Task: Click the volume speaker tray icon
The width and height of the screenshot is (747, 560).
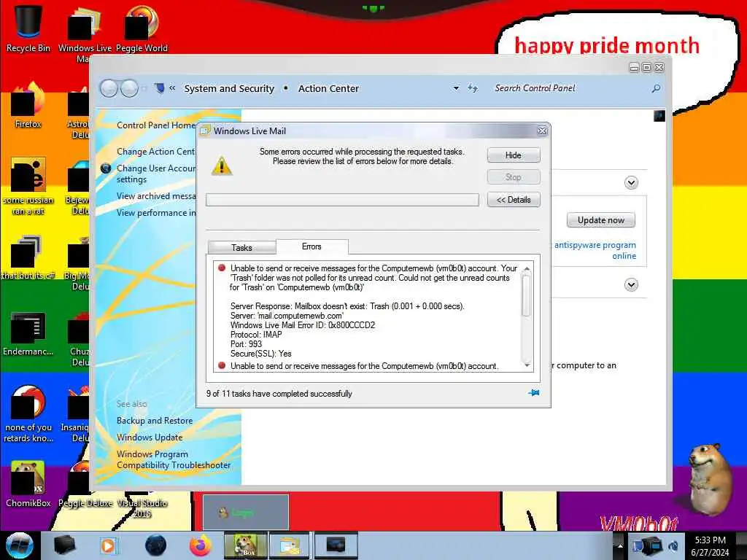Action: (673, 545)
